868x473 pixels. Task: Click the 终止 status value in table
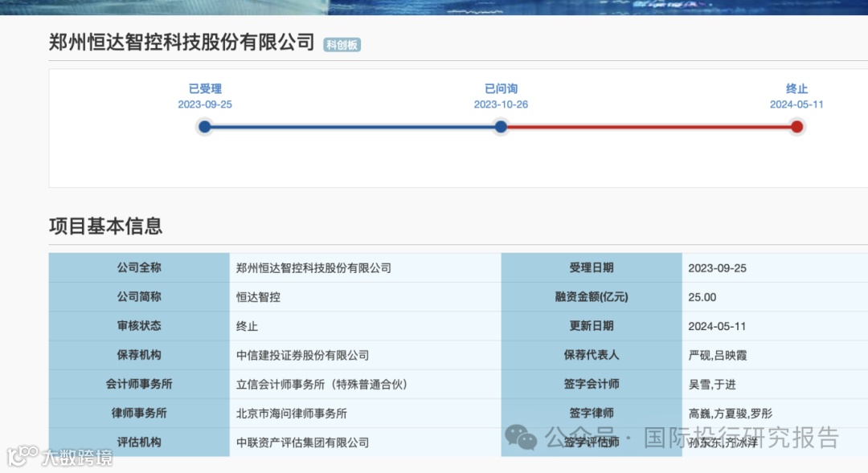click(x=247, y=326)
